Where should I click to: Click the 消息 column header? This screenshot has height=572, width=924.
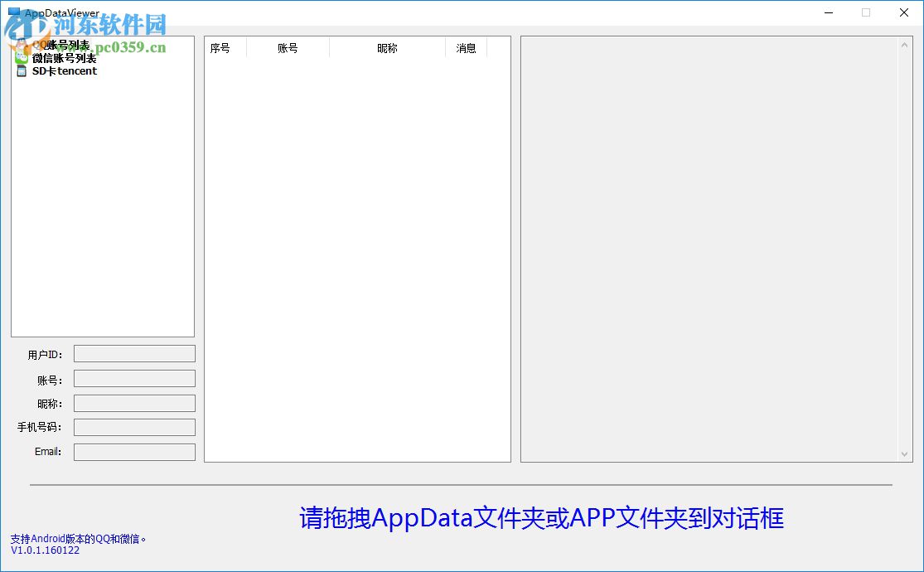(x=466, y=47)
